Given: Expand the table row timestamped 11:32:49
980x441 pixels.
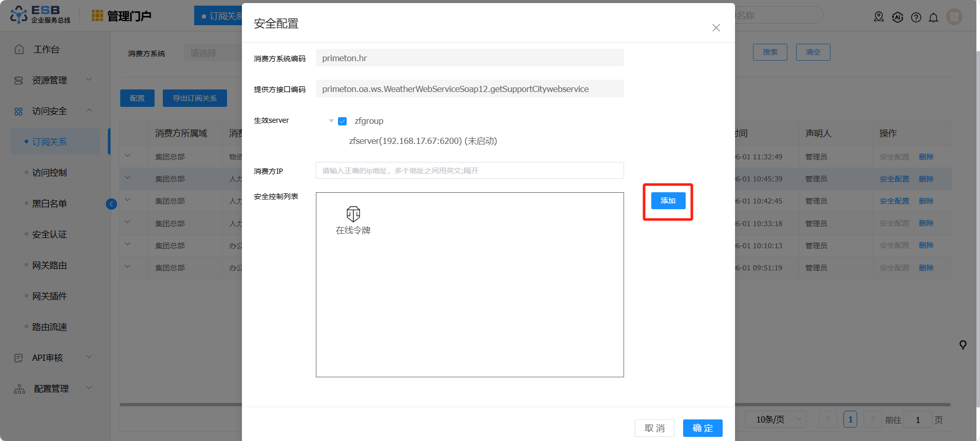Looking at the screenshot, I should pos(127,156).
